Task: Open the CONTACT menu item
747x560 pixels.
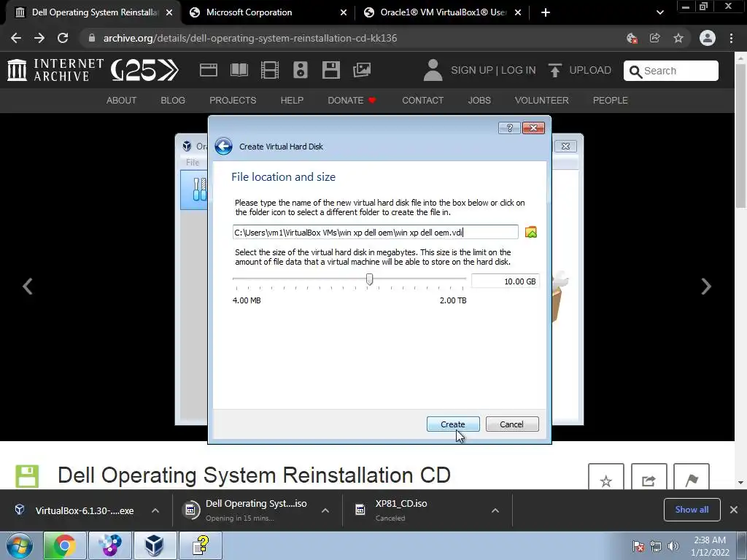Action: pos(422,101)
